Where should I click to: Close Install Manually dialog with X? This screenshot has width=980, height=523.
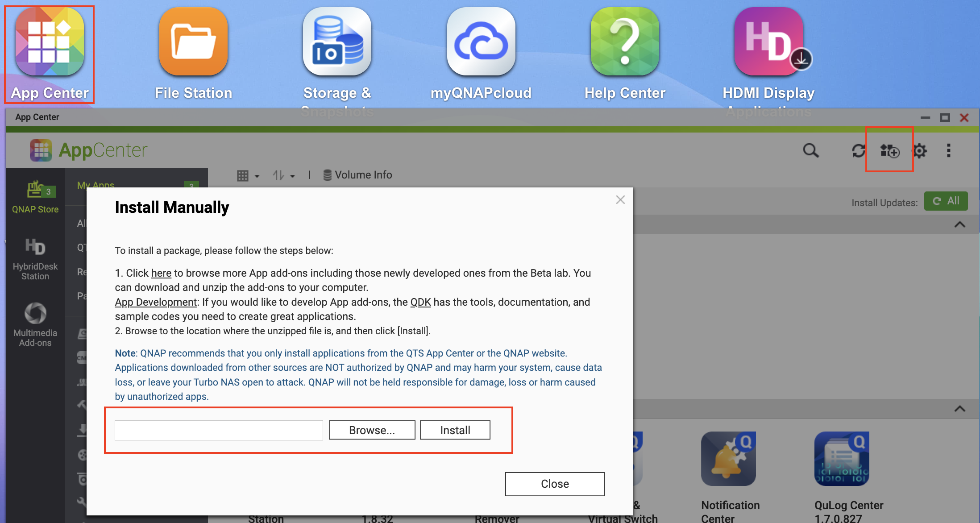point(620,200)
